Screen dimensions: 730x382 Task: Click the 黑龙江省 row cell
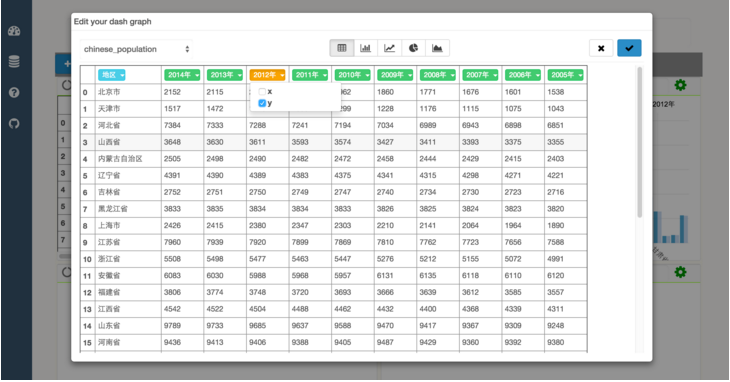click(x=128, y=209)
